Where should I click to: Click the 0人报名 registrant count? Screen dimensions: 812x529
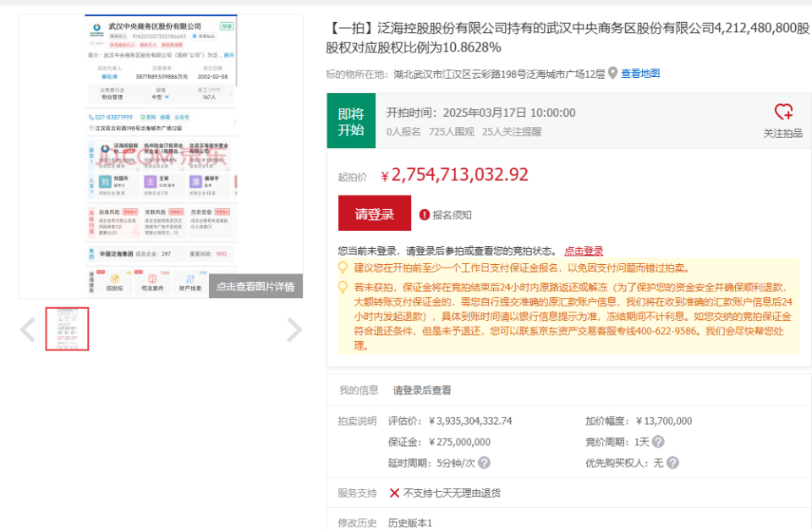click(403, 132)
